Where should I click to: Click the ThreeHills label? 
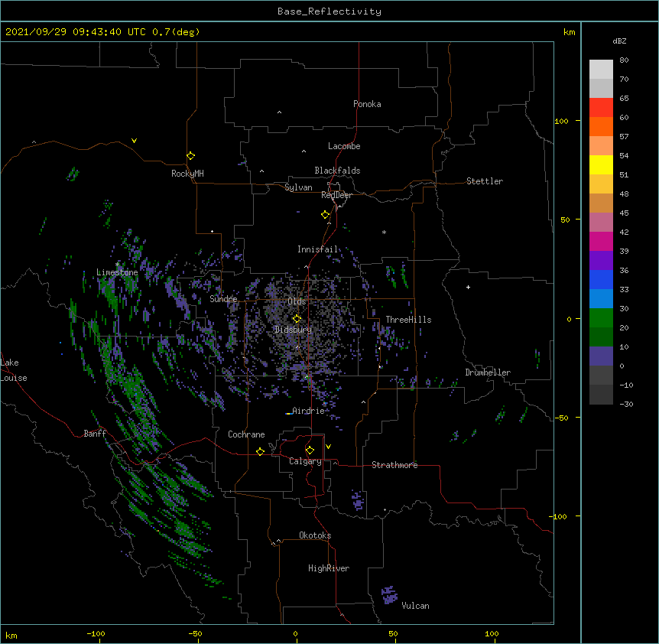click(408, 320)
